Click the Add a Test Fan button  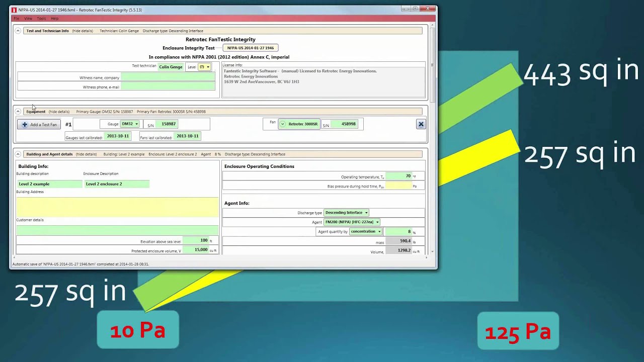pos(39,124)
